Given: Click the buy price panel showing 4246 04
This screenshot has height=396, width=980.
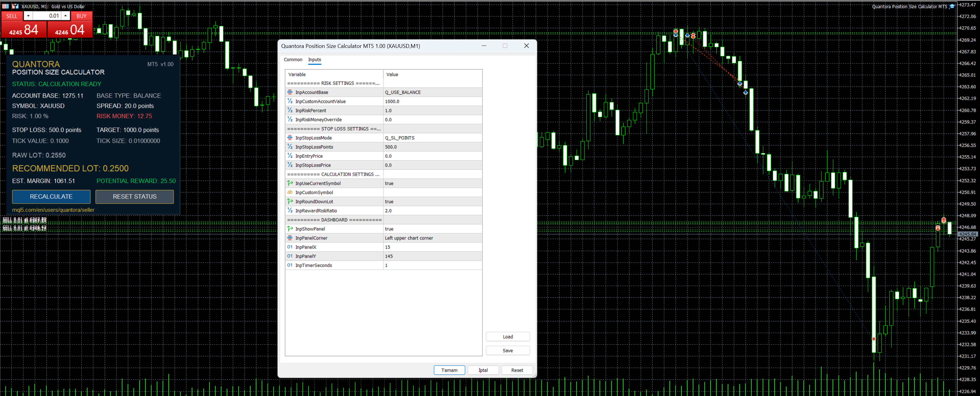Looking at the screenshot, I should pyautogui.click(x=70, y=29).
